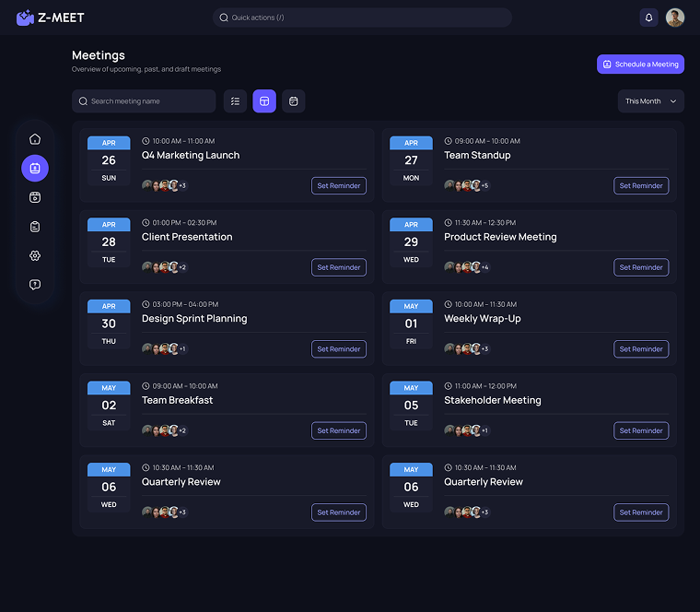Image resolution: width=700 pixels, height=612 pixels.
Task: Click the MAY 05 TUE date tile
Action: click(411, 406)
